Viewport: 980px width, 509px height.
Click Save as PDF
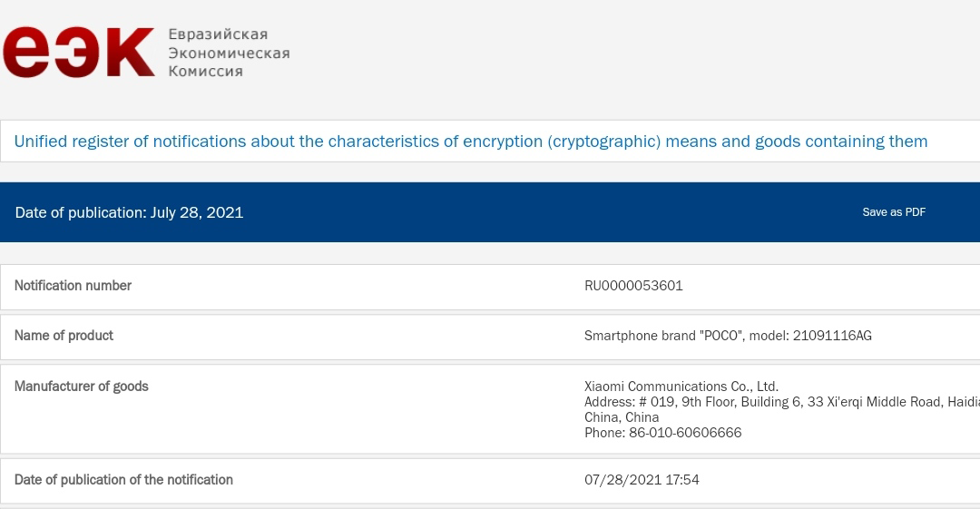click(894, 212)
